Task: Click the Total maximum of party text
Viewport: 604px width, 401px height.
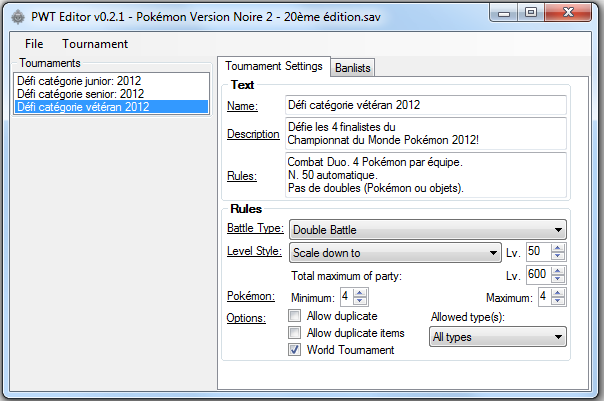Action: (x=346, y=276)
